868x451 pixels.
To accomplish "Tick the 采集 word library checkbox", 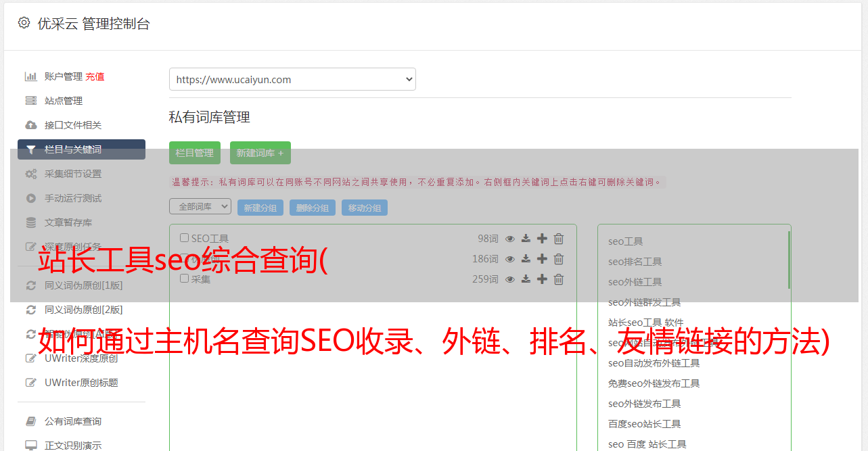I will tap(184, 278).
